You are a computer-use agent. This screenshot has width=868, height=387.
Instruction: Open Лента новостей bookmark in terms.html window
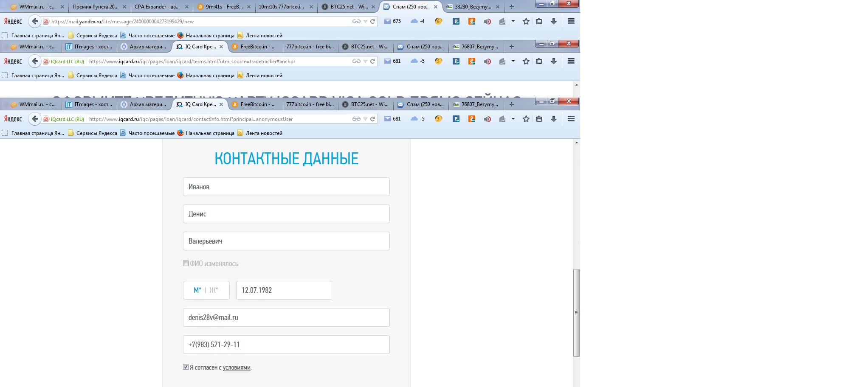pyautogui.click(x=260, y=76)
